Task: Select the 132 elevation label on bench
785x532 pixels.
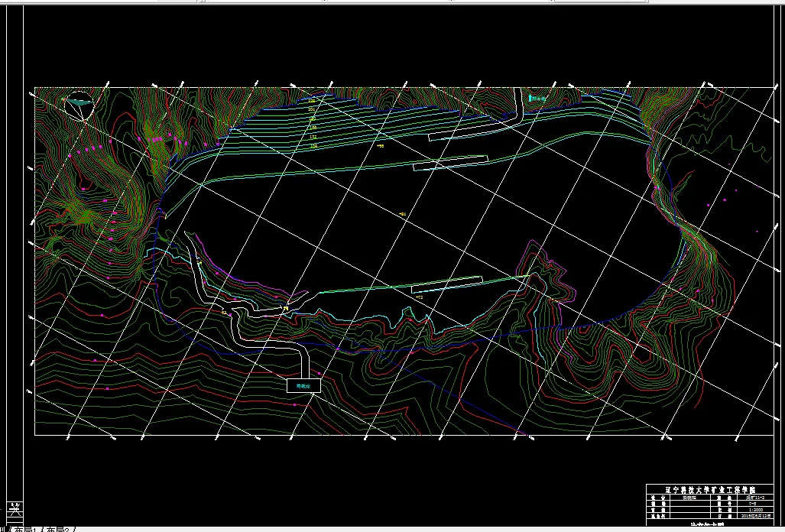Action: [x=313, y=137]
